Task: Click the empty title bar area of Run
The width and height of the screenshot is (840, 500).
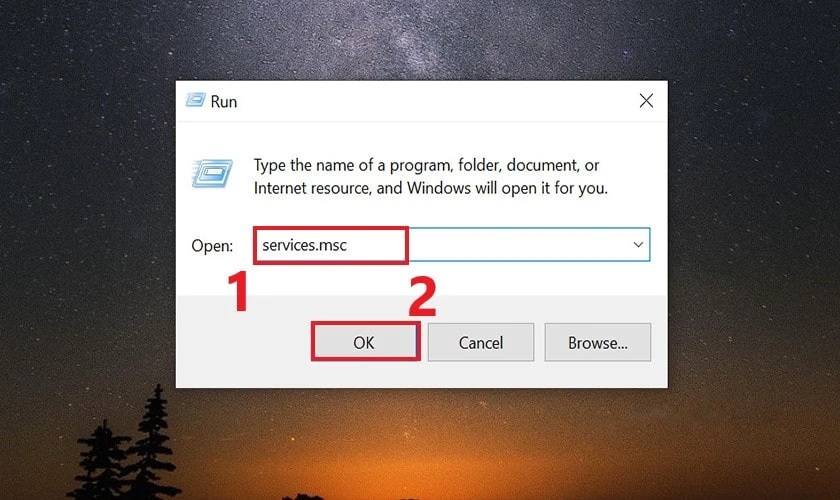Action: [429, 101]
